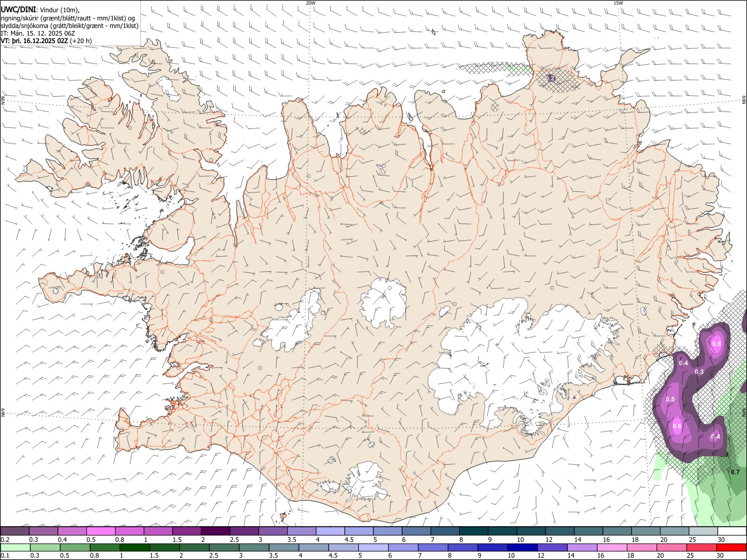Click the '1.5' label in upper legend scale

[177, 540]
